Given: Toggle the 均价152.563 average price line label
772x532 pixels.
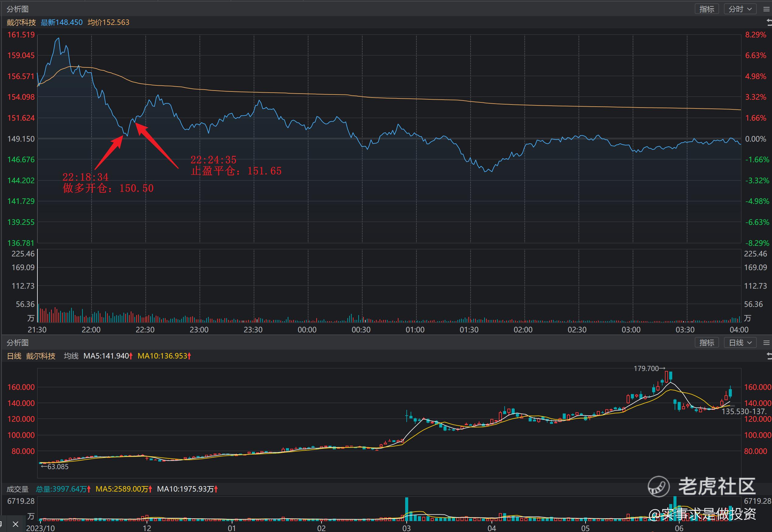Looking at the screenshot, I should (x=108, y=22).
